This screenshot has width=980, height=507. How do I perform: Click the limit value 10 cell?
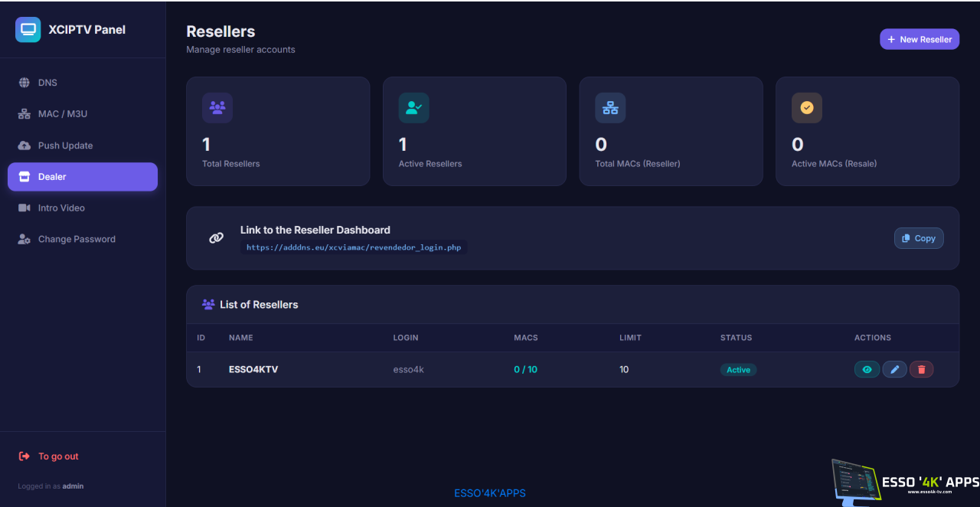[x=624, y=369]
